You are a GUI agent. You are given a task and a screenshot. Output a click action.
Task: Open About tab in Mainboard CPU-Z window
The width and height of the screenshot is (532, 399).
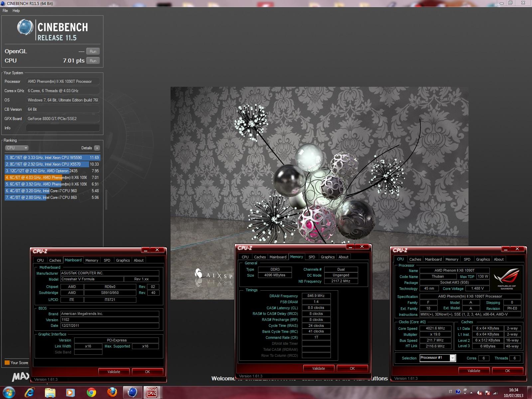[139, 260]
